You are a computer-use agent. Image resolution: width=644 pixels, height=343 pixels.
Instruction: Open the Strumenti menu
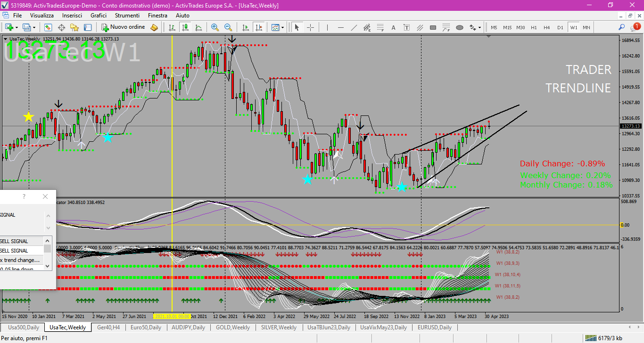click(x=127, y=16)
